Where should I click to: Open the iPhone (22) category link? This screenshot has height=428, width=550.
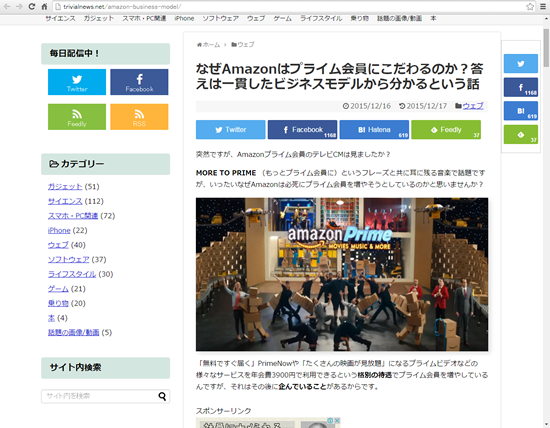[x=59, y=230]
